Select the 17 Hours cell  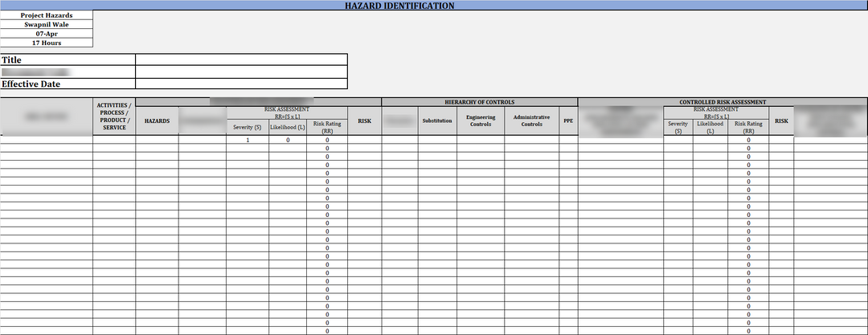coord(47,43)
